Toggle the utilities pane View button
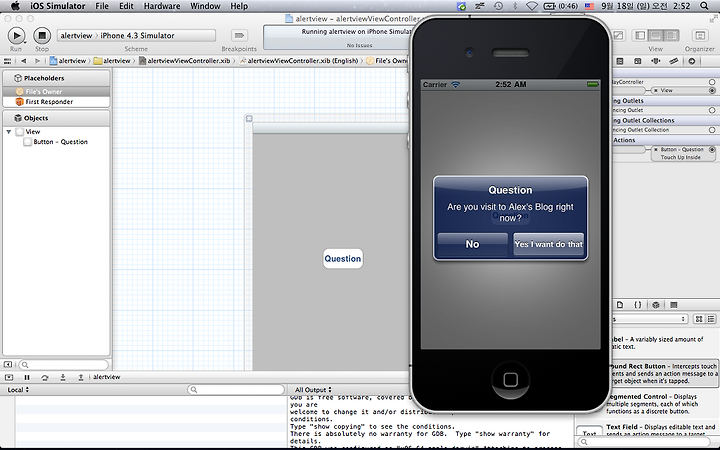The width and height of the screenshot is (720, 450). pyautogui.click(x=671, y=35)
